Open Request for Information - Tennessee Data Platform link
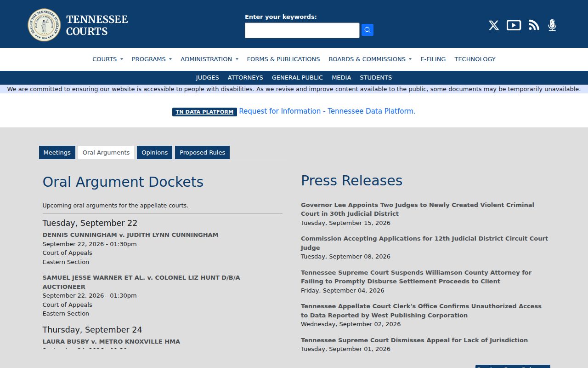 tap(327, 111)
